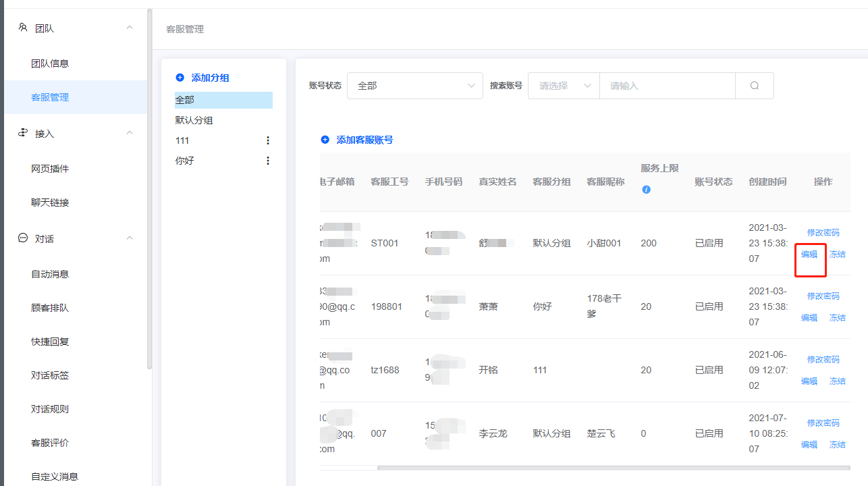868x486 pixels.
Task: Click 编辑 for agent ST001
Action: click(809, 254)
